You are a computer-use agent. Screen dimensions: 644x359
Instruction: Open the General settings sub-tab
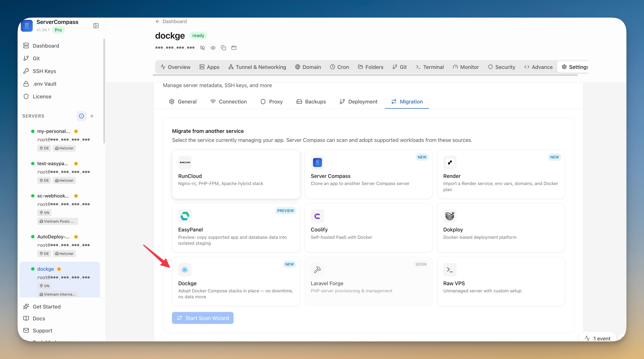pyautogui.click(x=183, y=102)
